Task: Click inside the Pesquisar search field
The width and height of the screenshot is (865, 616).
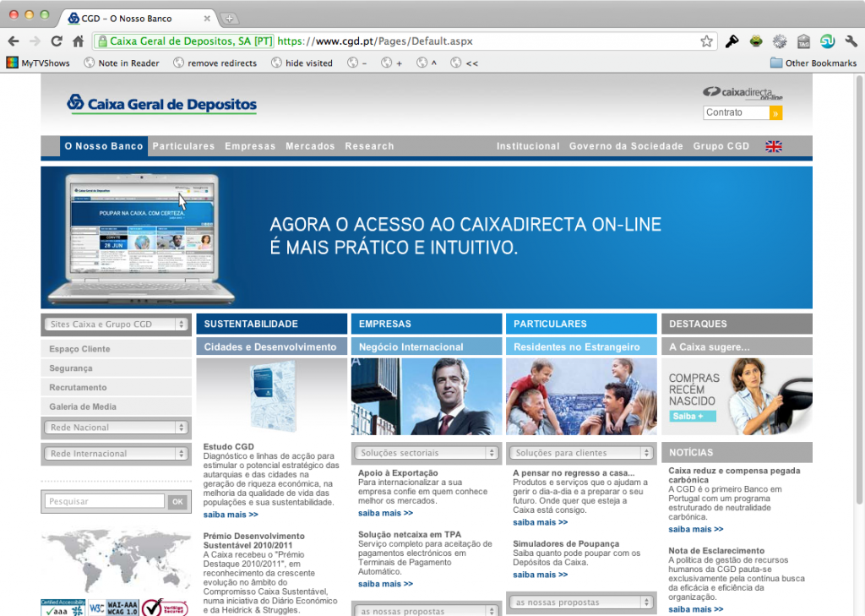Action: point(105,501)
